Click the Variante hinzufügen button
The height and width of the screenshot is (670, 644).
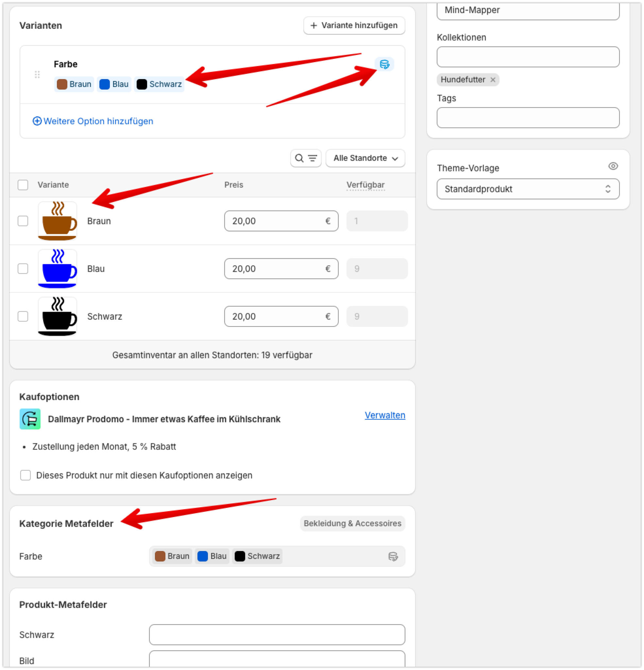[x=354, y=25]
